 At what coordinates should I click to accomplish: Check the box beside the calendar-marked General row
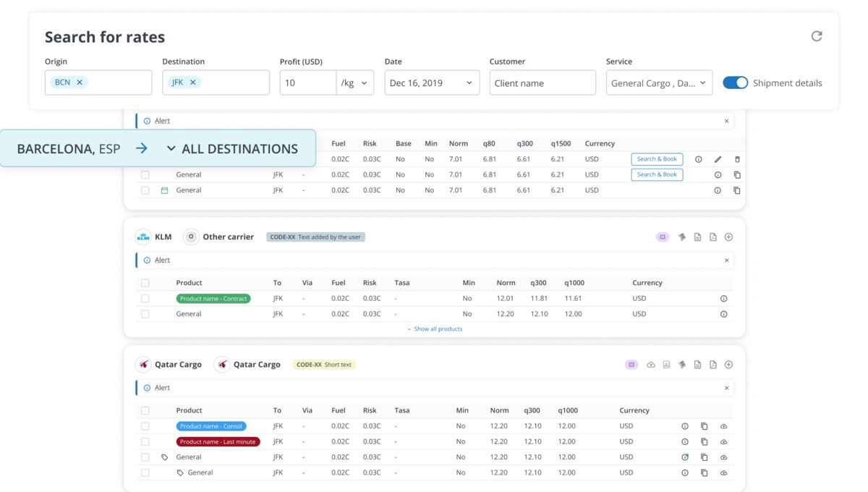click(x=145, y=190)
